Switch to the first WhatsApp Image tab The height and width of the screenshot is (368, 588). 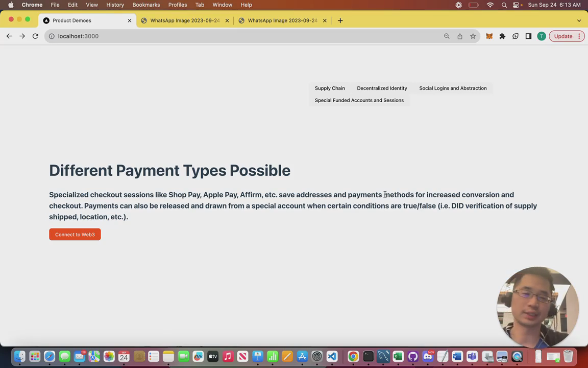coord(185,20)
